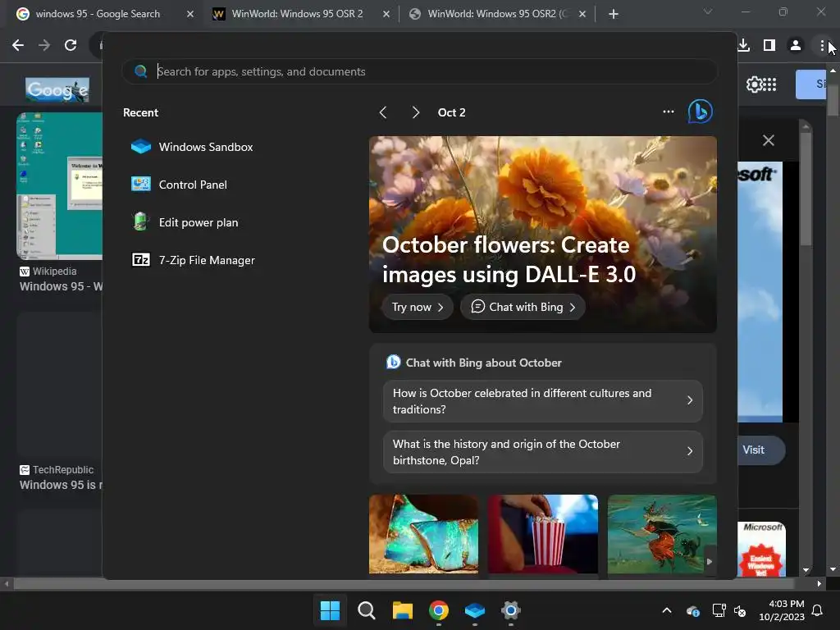The image size is (840, 630).
Task: Open the witch on broom thumbnail
Action: click(662, 534)
